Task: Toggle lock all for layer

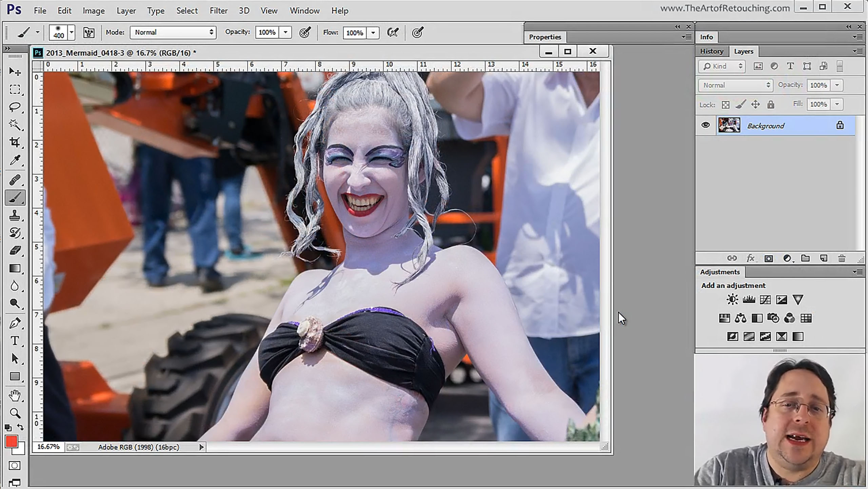Action: [771, 105]
